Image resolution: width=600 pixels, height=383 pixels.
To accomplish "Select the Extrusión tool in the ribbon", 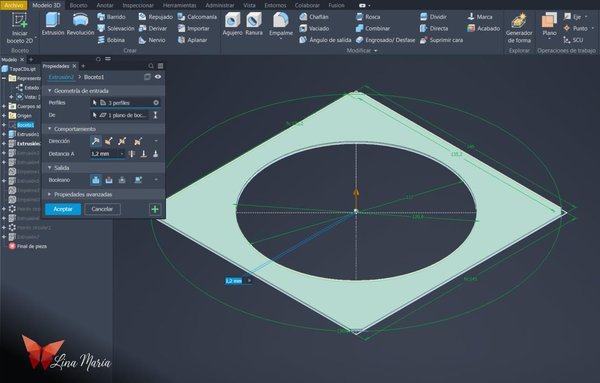I will 53,24.
